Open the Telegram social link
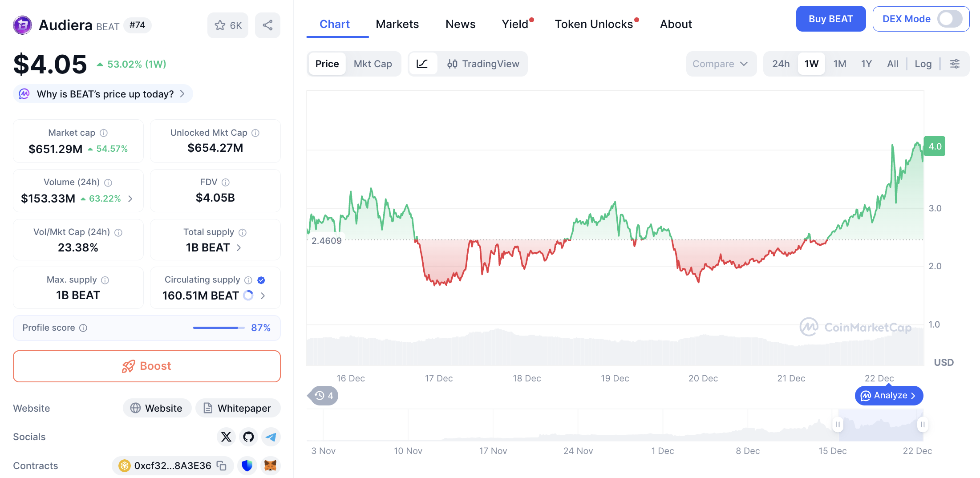Screen dimensions: 980x478 (x=271, y=437)
